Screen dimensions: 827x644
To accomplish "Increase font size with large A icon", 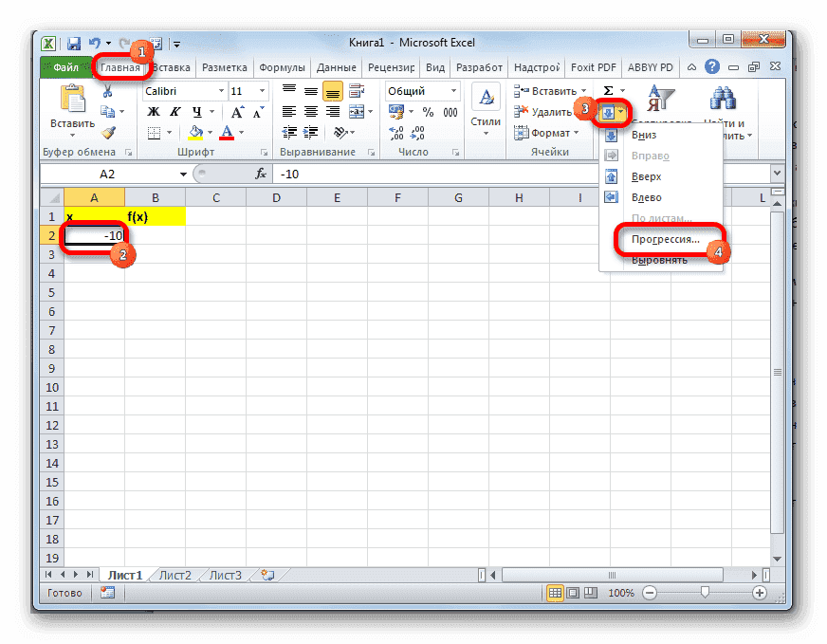I will pyautogui.click(x=237, y=112).
